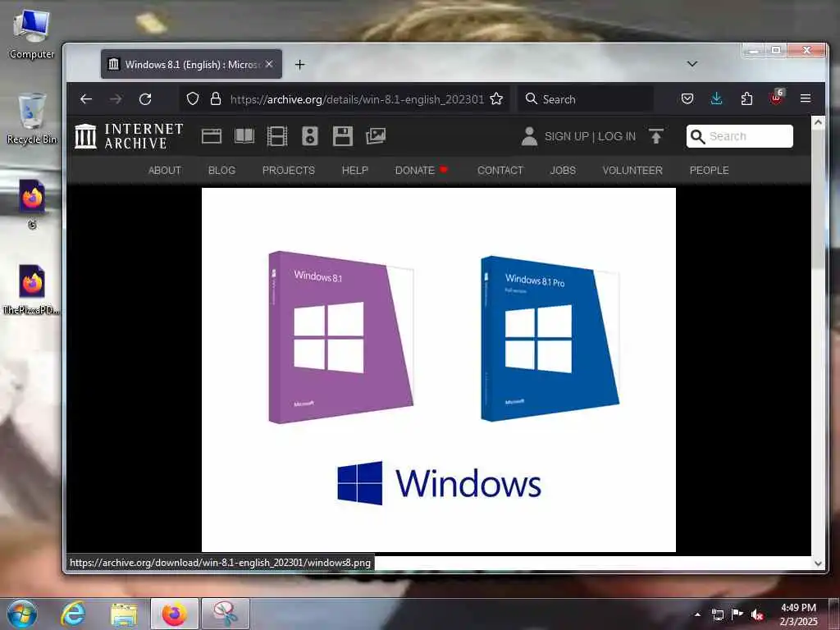Open the Windows Start orb
This screenshot has height=630, width=840.
coord(22,614)
